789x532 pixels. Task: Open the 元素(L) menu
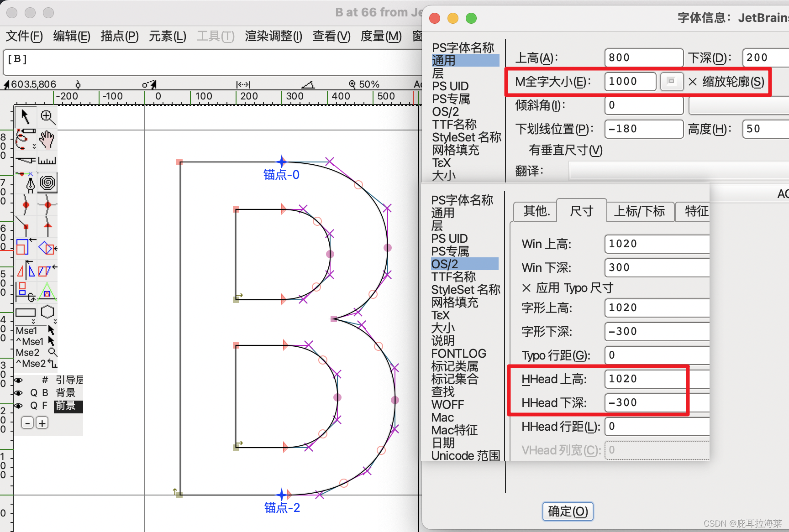coord(168,36)
